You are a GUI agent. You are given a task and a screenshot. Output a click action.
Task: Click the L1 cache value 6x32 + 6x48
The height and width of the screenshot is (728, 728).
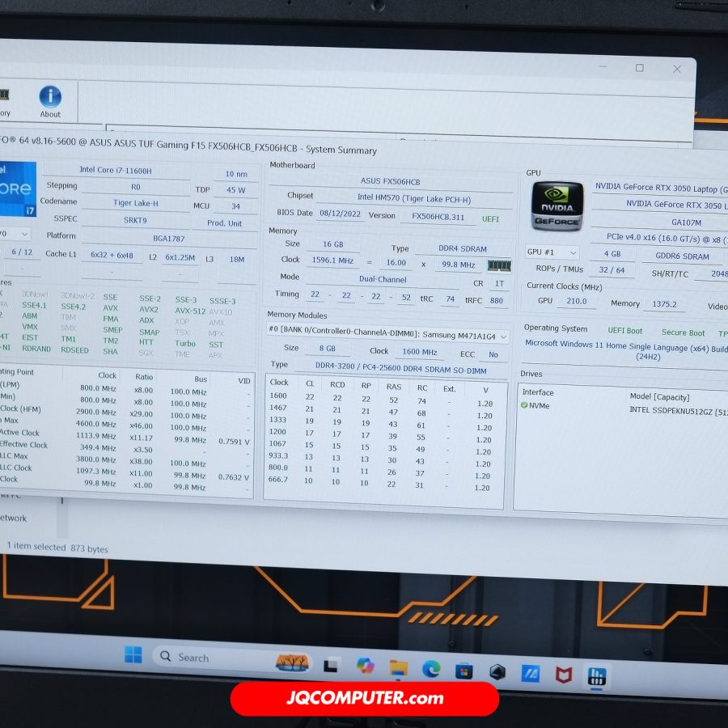click(112, 256)
